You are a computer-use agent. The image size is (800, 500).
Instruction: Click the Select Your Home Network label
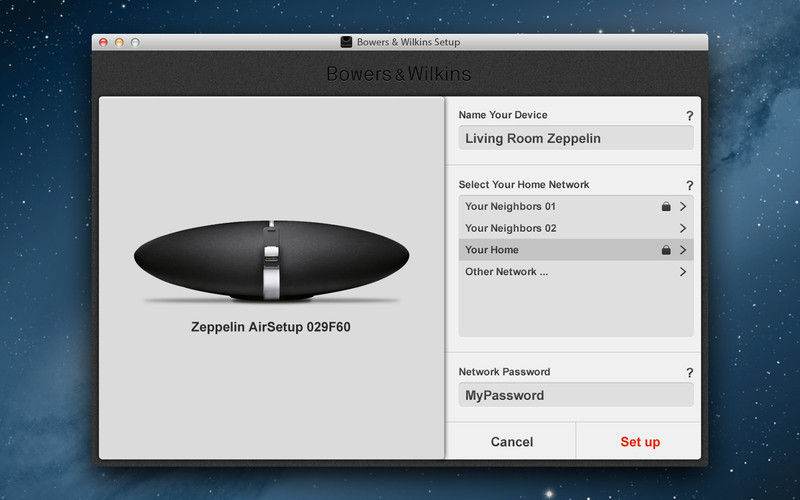[523, 185]
